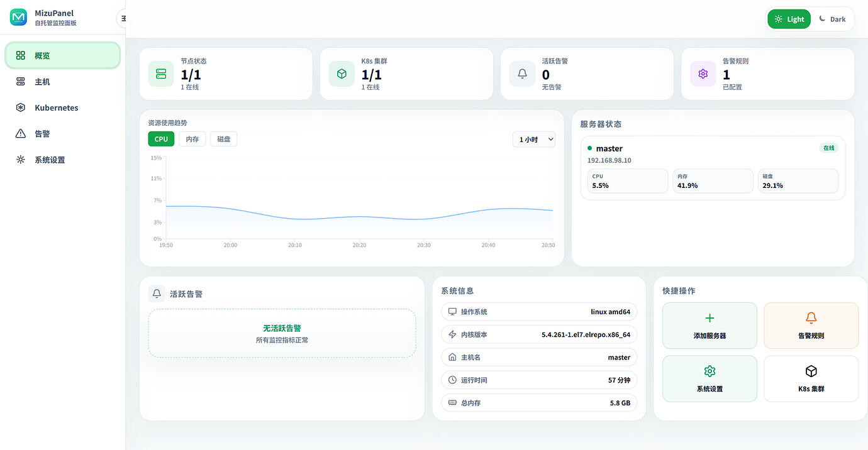868x450 pixels.
Task: Click the orange bell icon in 快捷操作
Action: pos(811,318)
